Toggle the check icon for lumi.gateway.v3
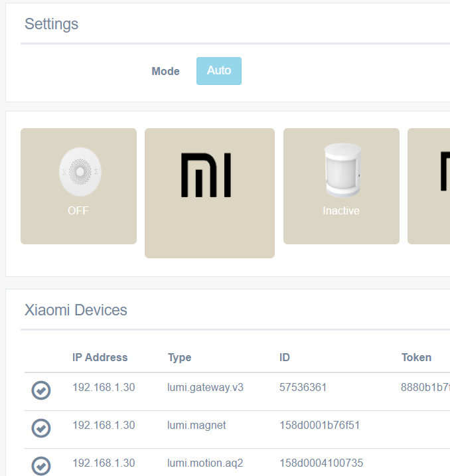Image resolution: width=450 pixels, height=476 pixels. [41, 390]
